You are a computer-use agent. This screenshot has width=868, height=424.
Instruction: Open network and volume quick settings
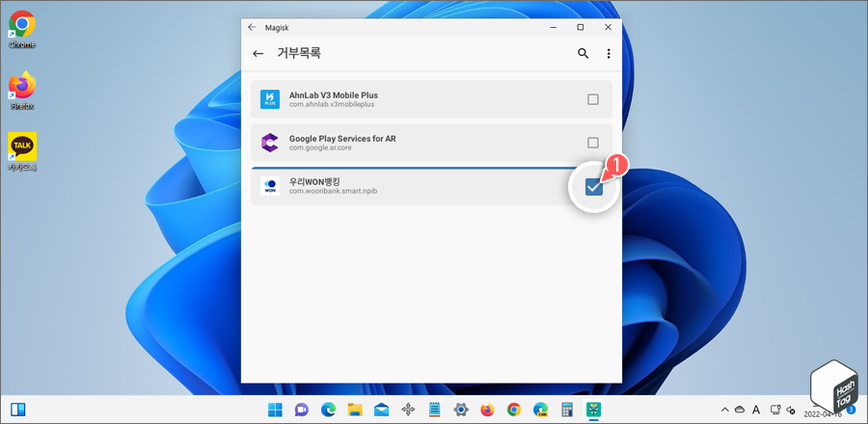tap(783, 410)
